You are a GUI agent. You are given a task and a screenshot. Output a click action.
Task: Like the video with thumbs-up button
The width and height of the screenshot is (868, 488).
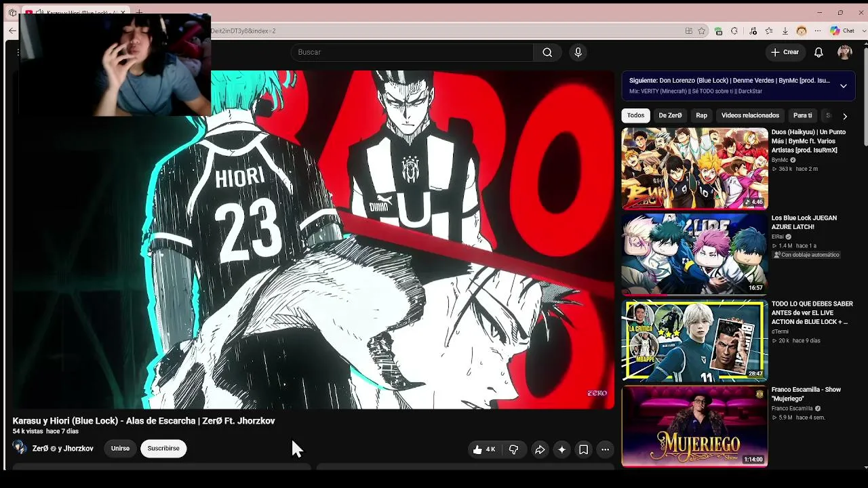point(486,449)
